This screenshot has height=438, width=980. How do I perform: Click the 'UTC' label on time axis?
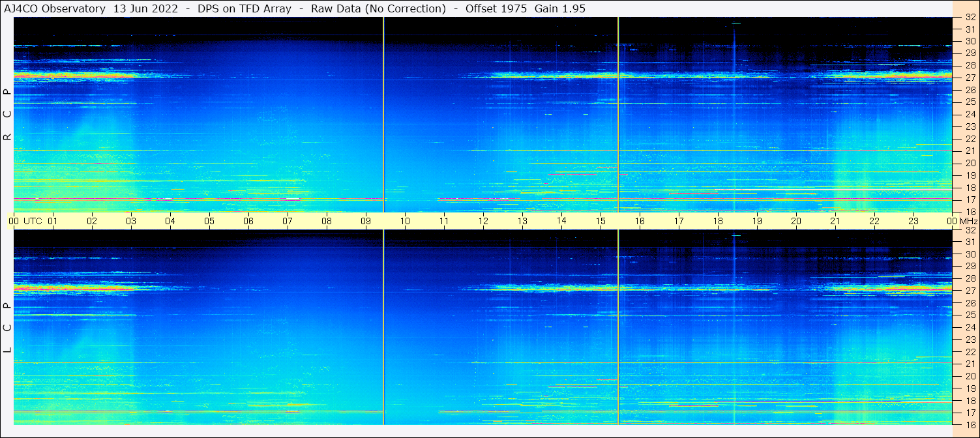pos(33,221)
